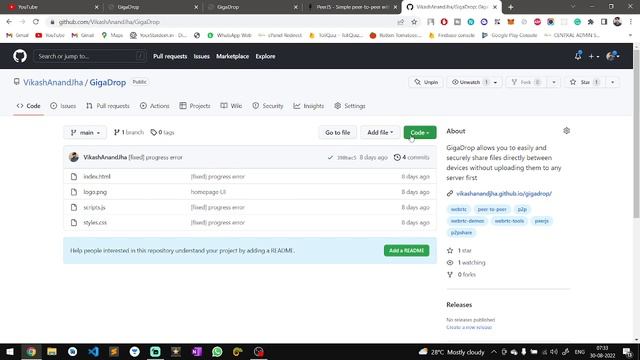Expand the Star lists dropdown arrow

click(612, 82)
